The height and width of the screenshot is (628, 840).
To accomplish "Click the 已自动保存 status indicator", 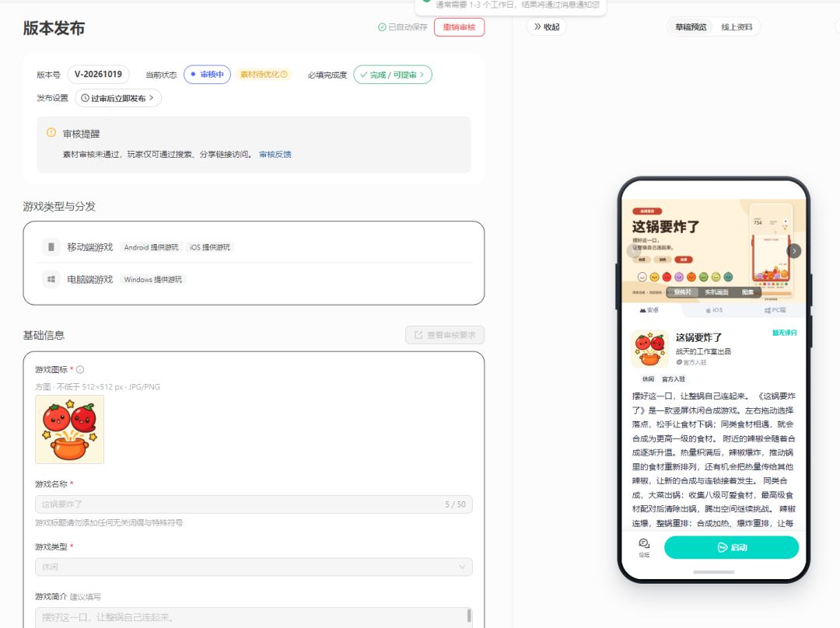I will 402,27.
